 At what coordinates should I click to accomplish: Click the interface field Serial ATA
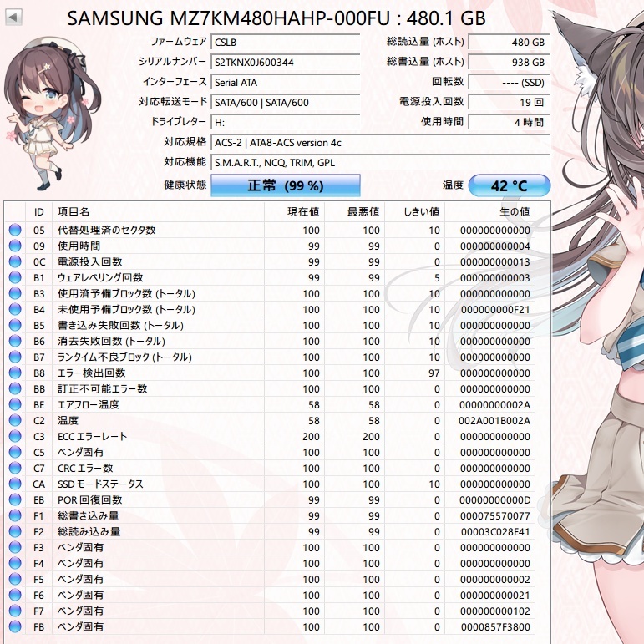[x=286, y=83]
